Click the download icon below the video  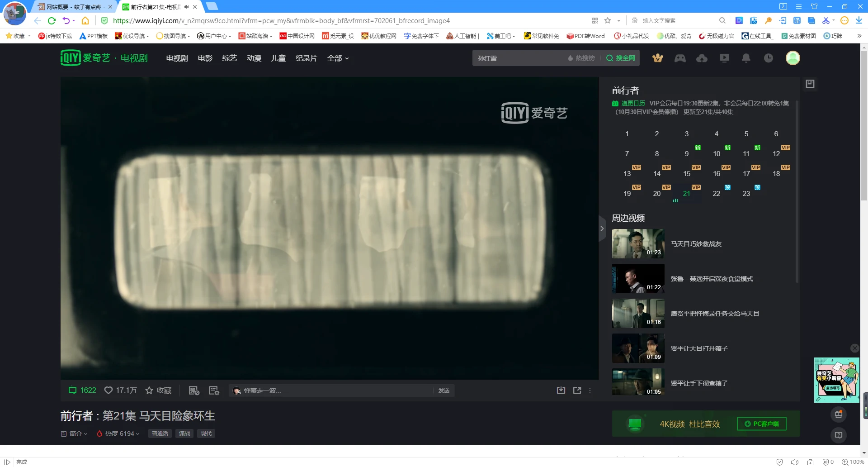click(x=561, y=390)
